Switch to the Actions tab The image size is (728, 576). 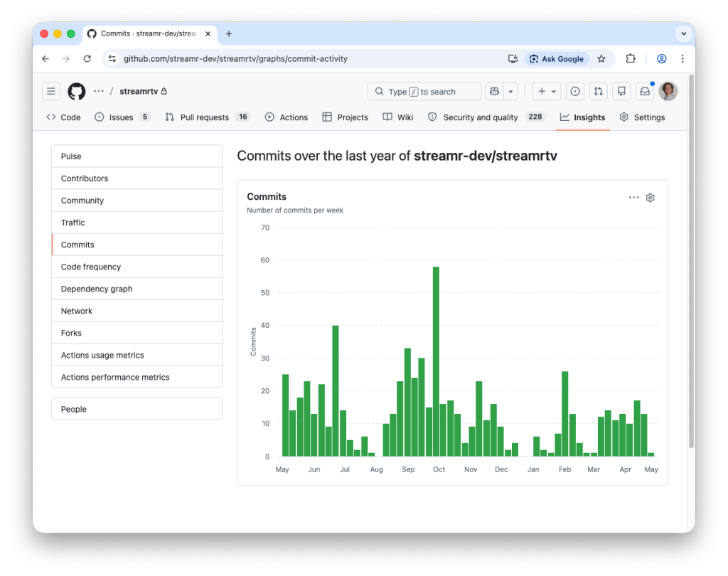point(287,117)
